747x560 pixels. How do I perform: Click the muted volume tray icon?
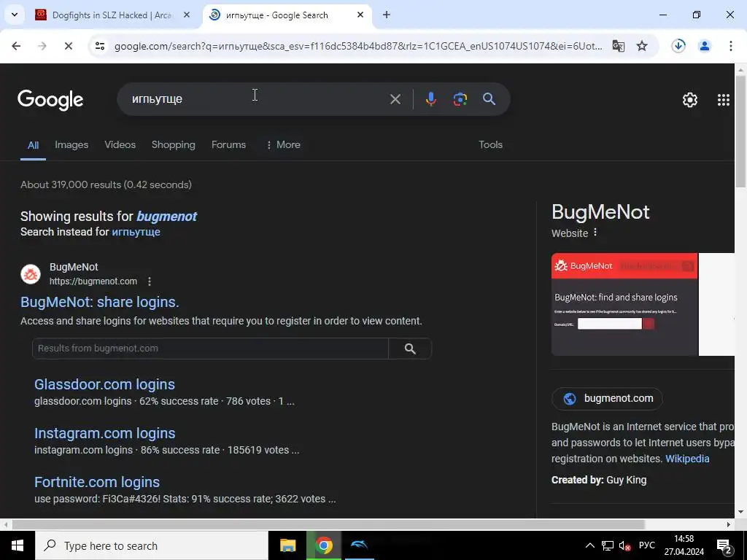coord(624,545)
